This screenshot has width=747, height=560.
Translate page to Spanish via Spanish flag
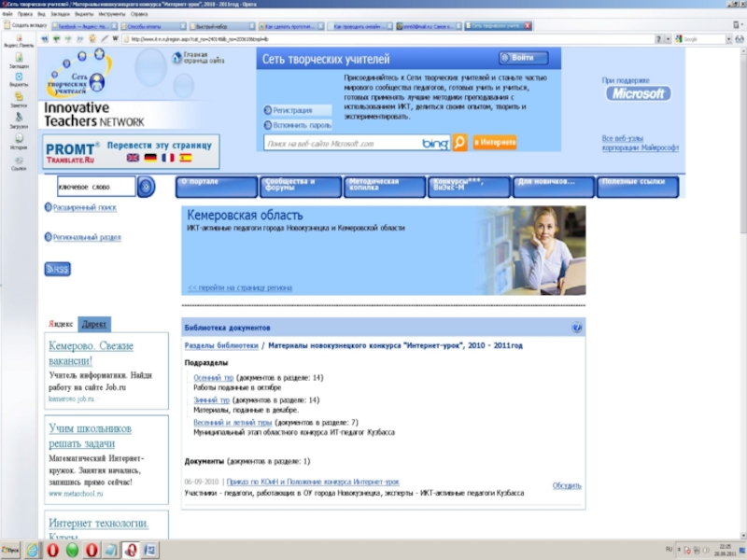coord(186,158)
